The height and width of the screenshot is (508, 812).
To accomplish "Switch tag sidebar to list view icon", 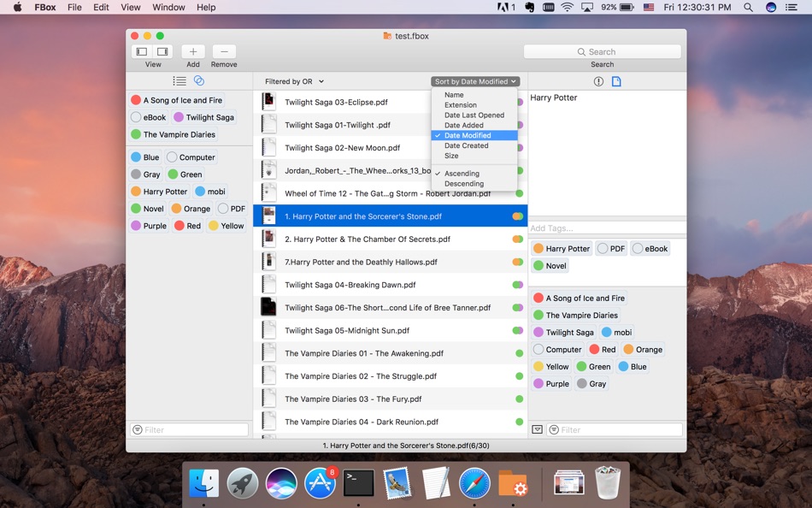I will (x=179, y=81).
